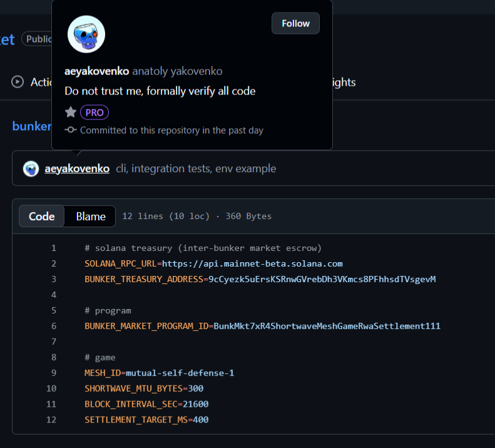Click the commit icon beside 'Committed to this repository'
Image resolution: width=495 pixels, height=448 pixels.
[x=70, y=130]
